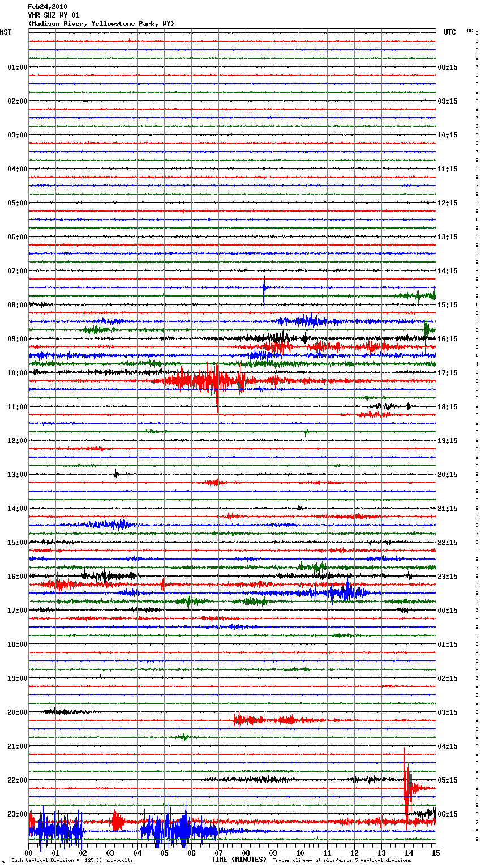Click UTC time label '01:15'
Image resolution: width=481 pixels, height=868 pixels.
(x=448, y=644)
